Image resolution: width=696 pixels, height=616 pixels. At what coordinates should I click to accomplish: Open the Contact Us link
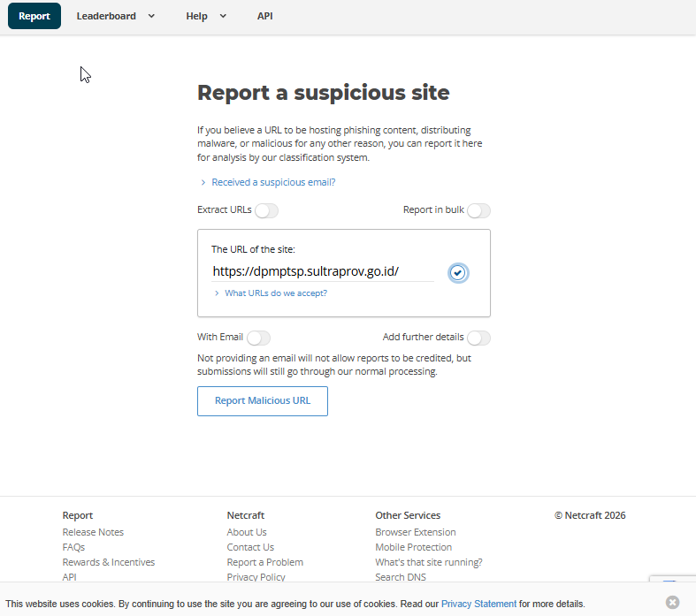(250, 547)
